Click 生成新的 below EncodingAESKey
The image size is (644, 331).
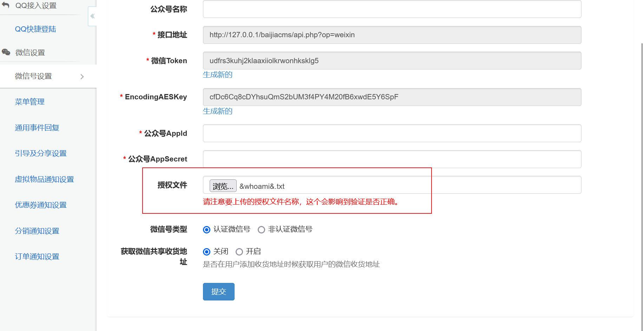coord(217,111)
